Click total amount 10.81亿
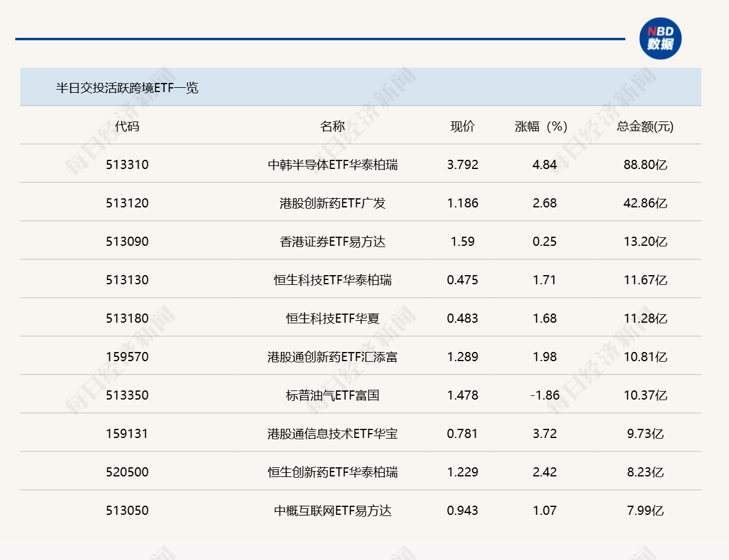Image resolution: width=729 pixels, height=560 pixels. (645, 357)
